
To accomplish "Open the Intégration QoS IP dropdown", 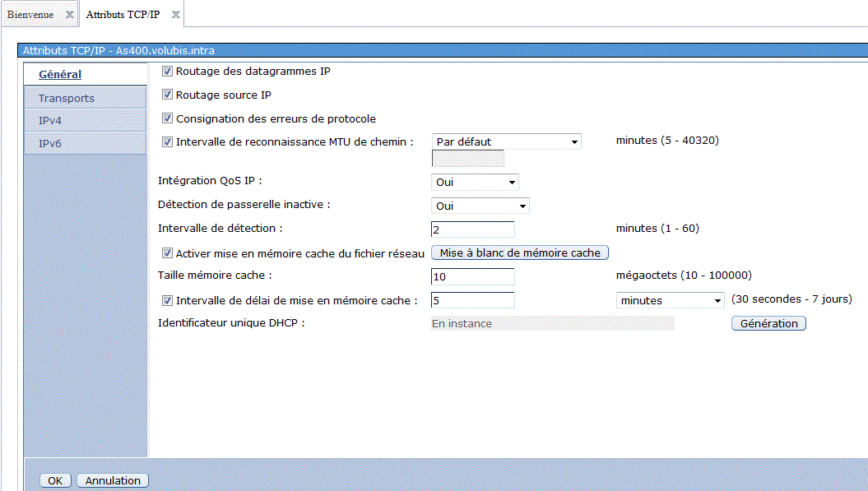I will point(475,182).
